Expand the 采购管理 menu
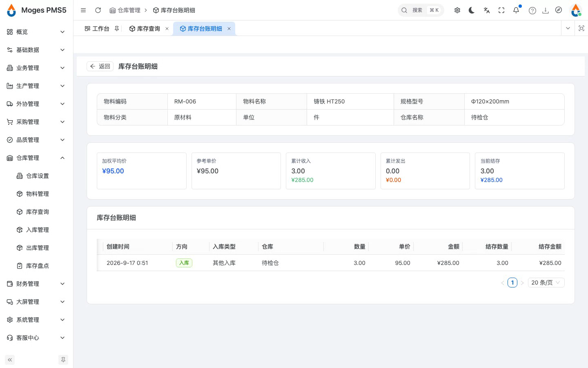Viewport: 588px width, 368px height. point(37,122)
